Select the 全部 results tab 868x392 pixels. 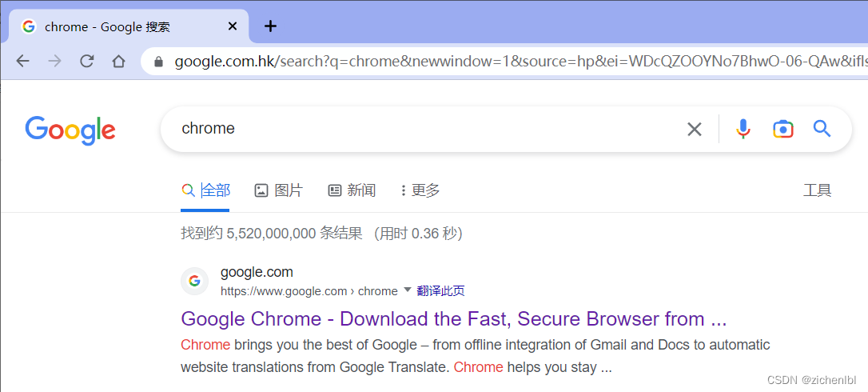(x=205, y=190)
